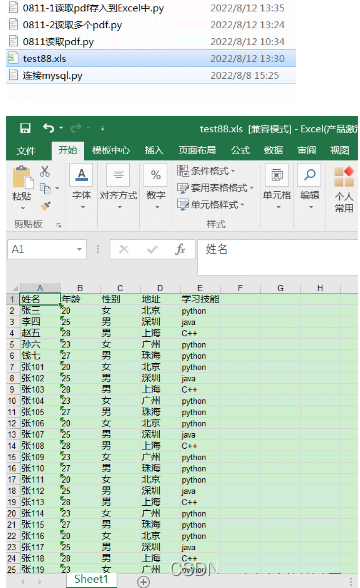
Task: Click cell containing 李四
Action: [x=40, y=322]
